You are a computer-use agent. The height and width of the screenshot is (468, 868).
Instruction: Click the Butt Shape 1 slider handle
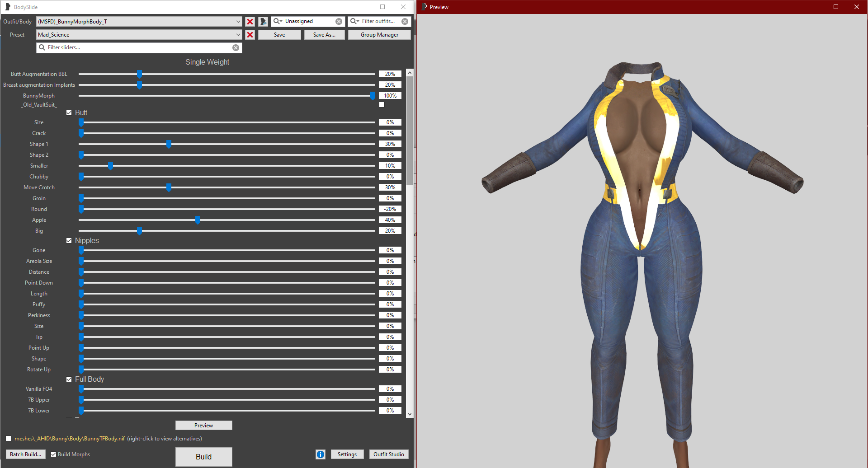[x=169, y=144]
